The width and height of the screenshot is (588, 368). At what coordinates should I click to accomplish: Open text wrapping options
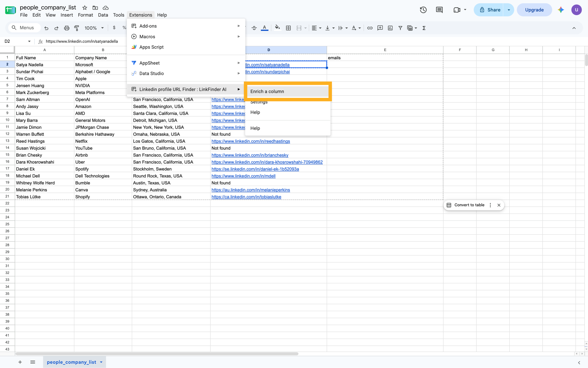[x=343, y=28]
